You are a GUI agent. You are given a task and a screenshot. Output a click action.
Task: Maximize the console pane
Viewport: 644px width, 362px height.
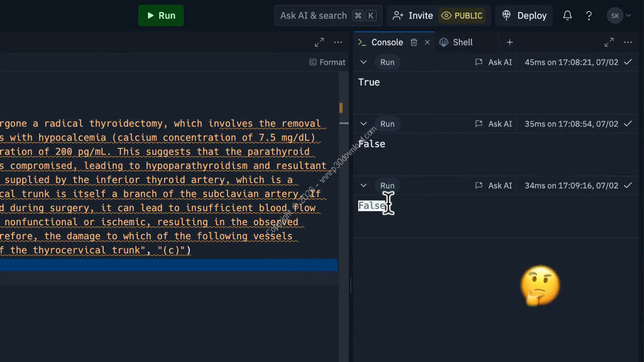point(609,42)
